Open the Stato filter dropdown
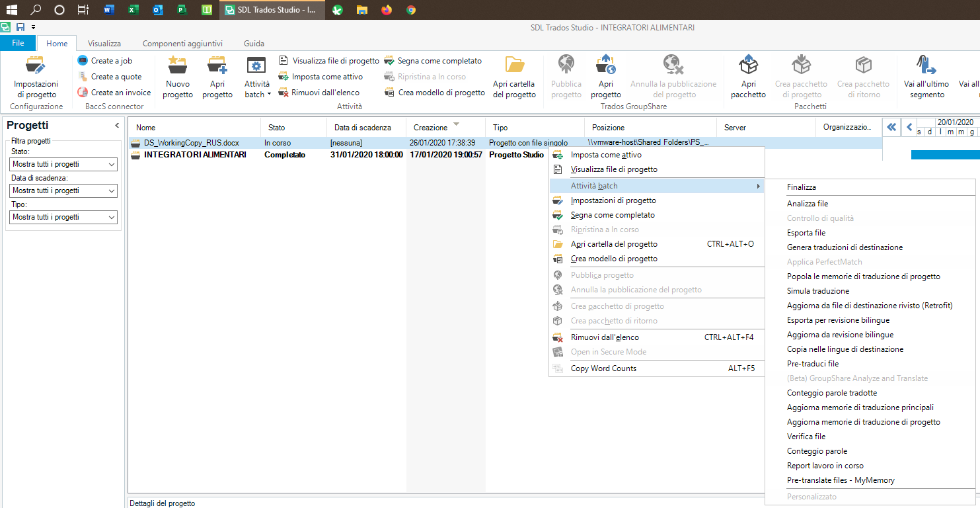Screen dimensions: 980x508 coord(64,164)
